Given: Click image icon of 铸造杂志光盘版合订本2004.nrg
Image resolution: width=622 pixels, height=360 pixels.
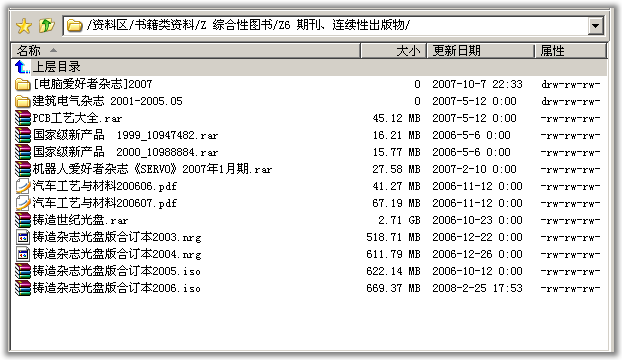Looking at the screenshot, I should click(x=23, y=255).
